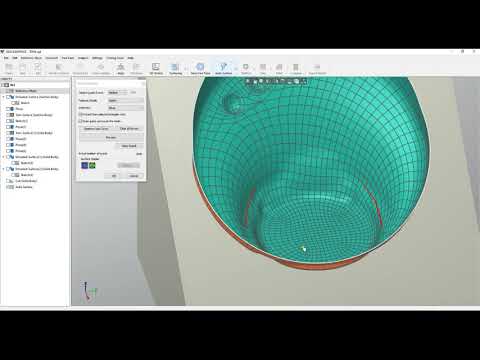The height and width of the screenshot is (360, 480).
Task: Click the Align toolbar icon
Action: 121,68
